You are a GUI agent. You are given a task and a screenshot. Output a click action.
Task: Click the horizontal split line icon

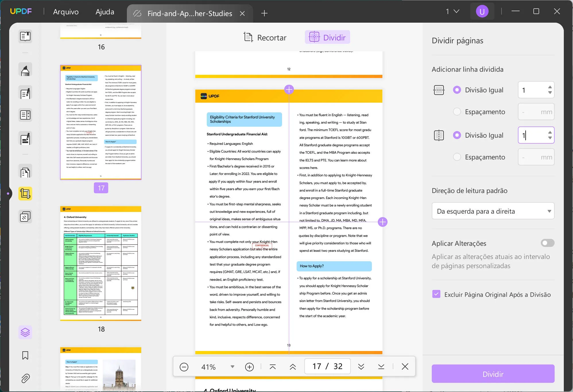(x=439, y=90)
